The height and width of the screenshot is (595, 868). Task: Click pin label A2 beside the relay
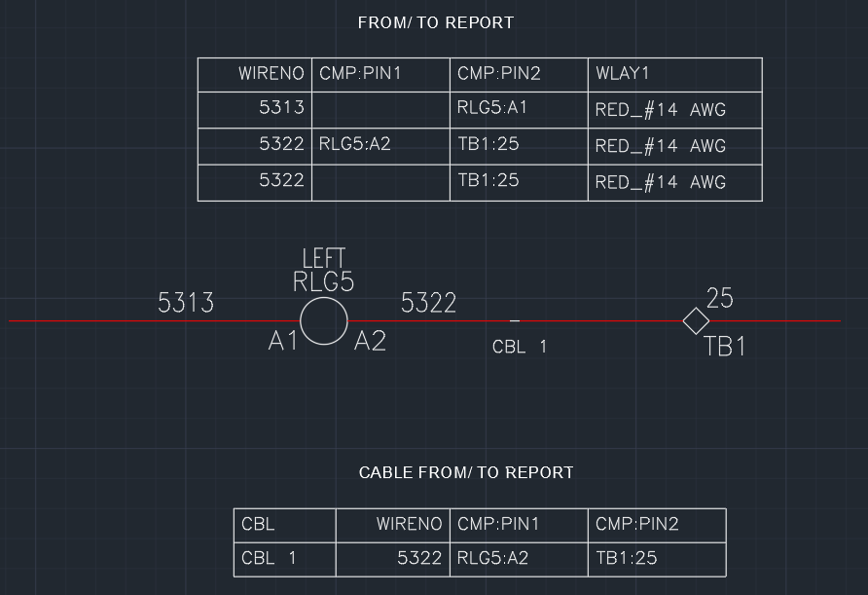click(x=370, y=342)
